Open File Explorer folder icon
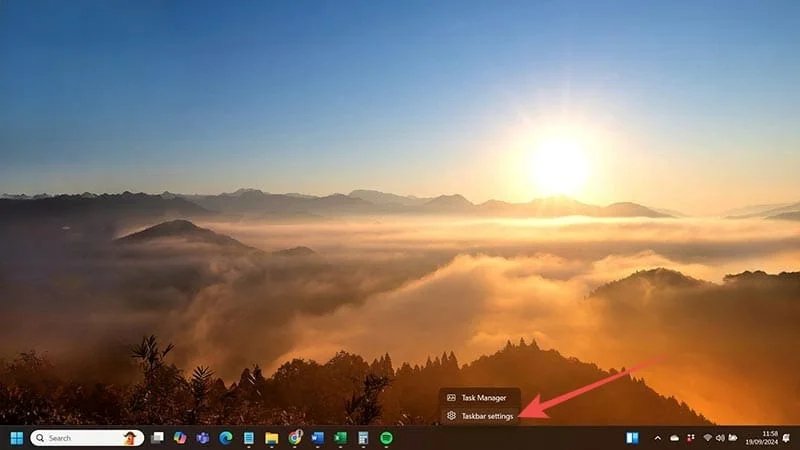 [271, 438]
